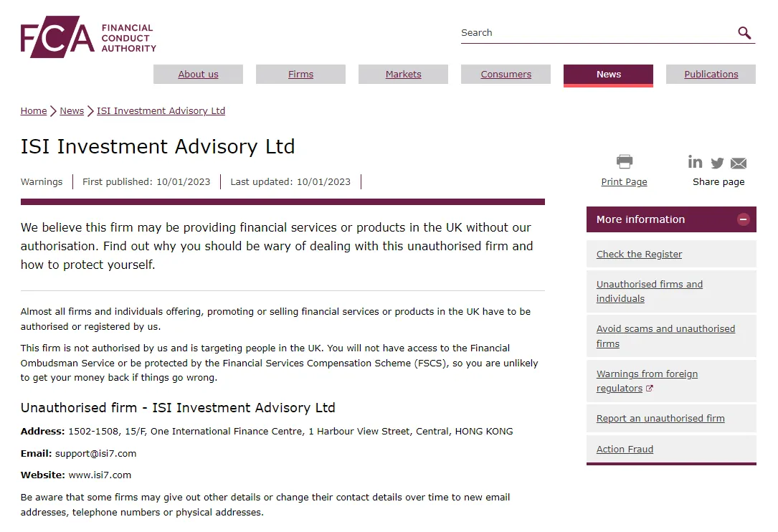Open the Action Fraud link
The height and width of the screenshot is (532, 778).
[x=625, y=449]
